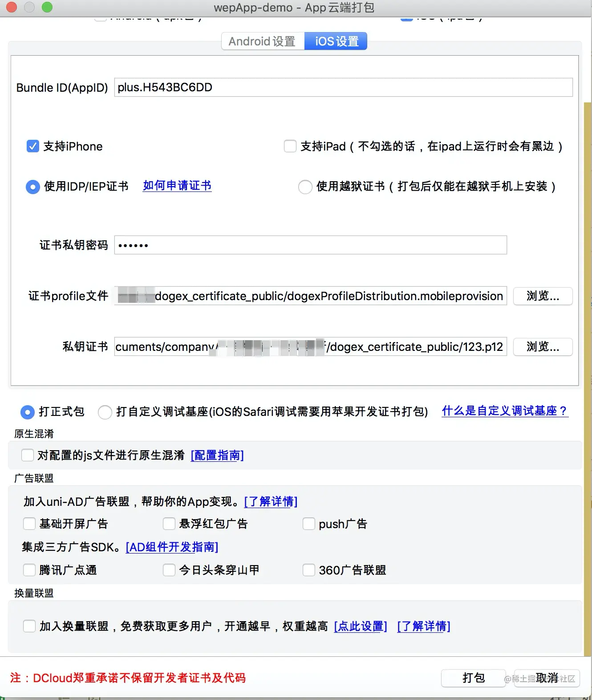Focus the 证书私钥密码 password field
592x700 pixels.
click(310, 245)
